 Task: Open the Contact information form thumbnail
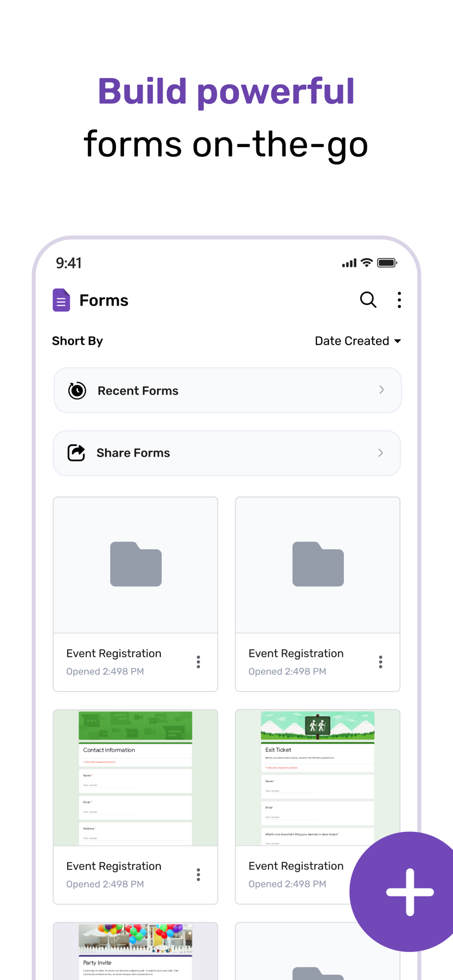(135, 778)
